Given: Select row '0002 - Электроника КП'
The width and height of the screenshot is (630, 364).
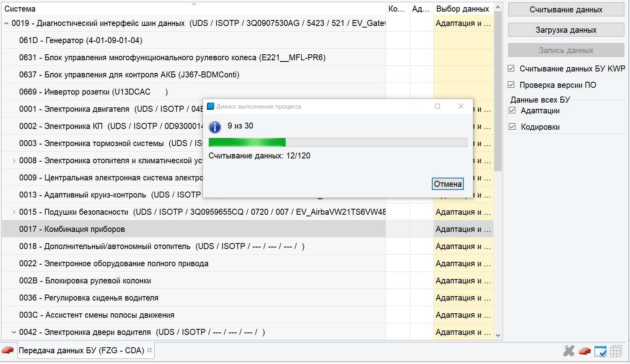Looking at the screenshot, I should click(102, 126).
